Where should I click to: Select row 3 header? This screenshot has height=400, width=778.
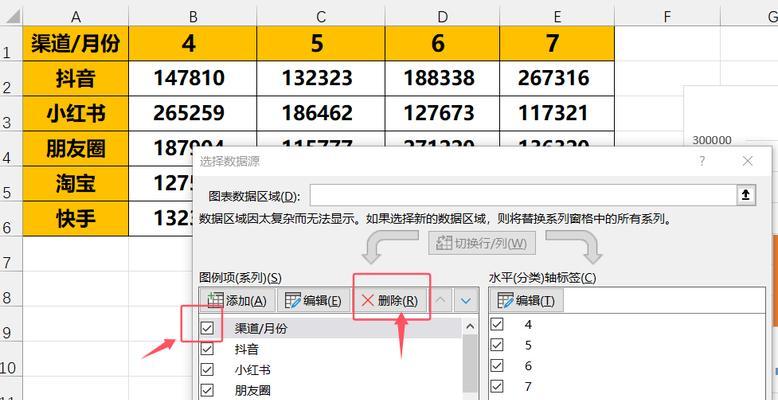point(11,114)
